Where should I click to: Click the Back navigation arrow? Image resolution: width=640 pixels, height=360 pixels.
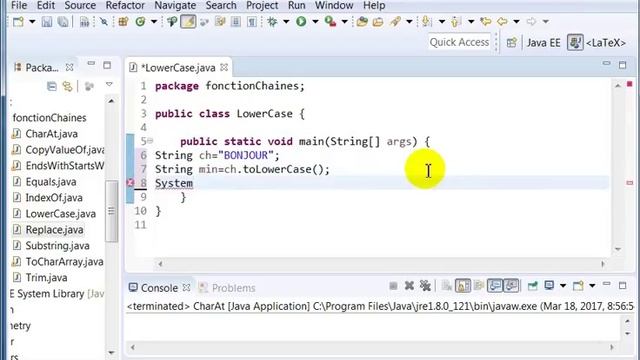click(x=502, y=22)
